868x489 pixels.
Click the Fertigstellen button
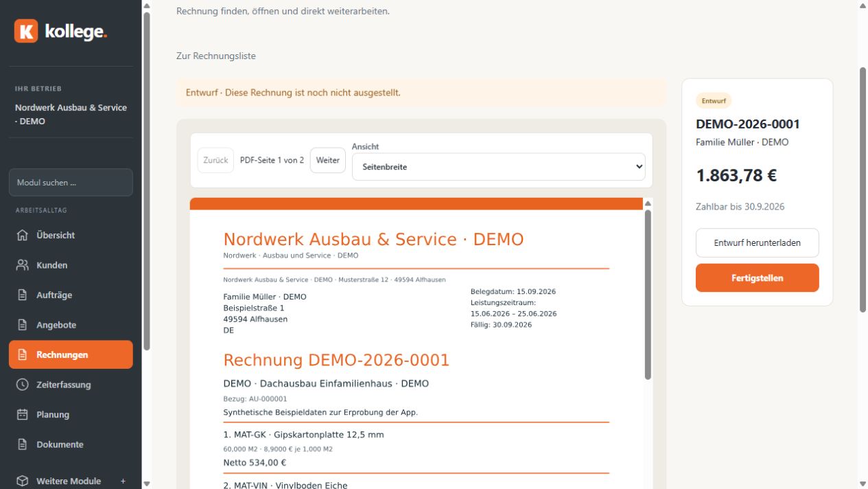[x=757, y=278]
